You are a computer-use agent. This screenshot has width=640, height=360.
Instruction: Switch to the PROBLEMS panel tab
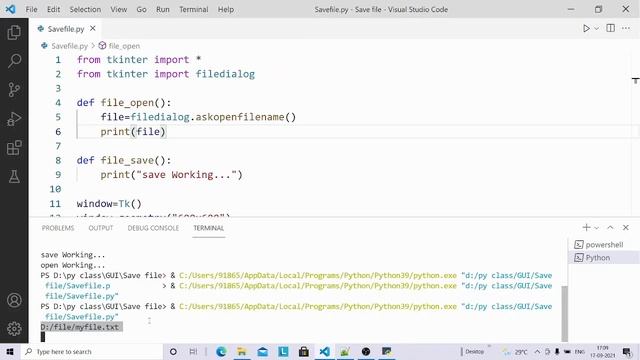(x=58, y=228)
